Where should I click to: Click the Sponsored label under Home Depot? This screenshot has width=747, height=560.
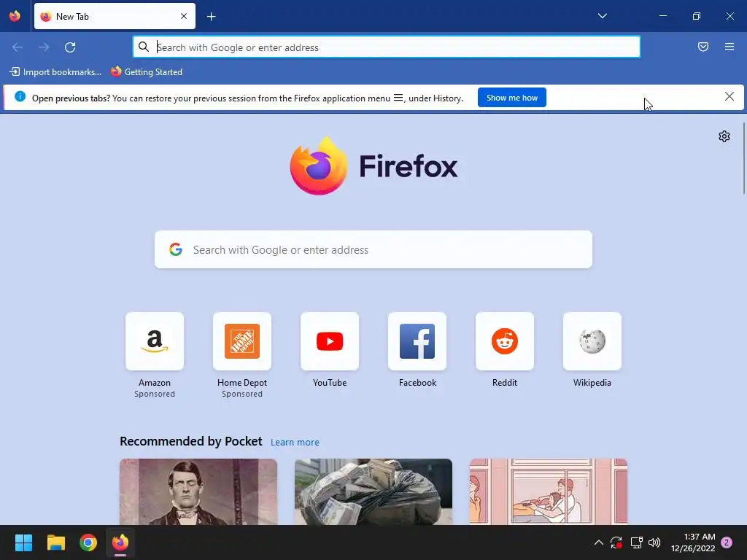242,394
